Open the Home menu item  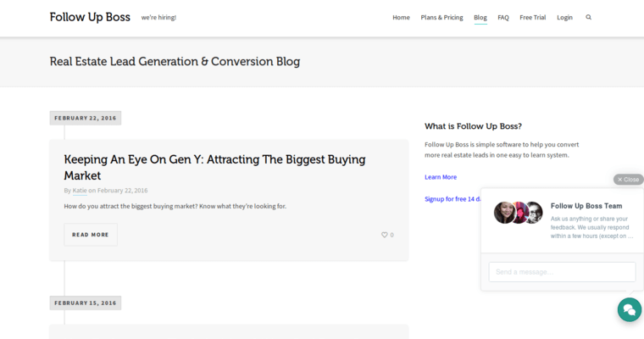click(x=401, y=17)
